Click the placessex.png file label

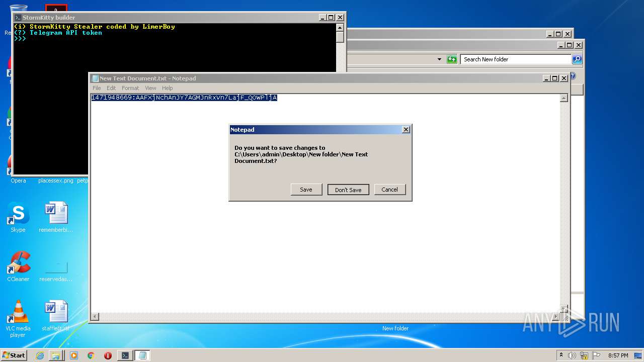coord(55,180)
